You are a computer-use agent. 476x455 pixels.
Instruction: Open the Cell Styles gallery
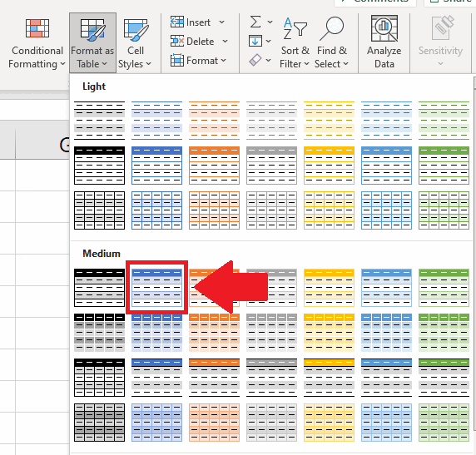135,43
